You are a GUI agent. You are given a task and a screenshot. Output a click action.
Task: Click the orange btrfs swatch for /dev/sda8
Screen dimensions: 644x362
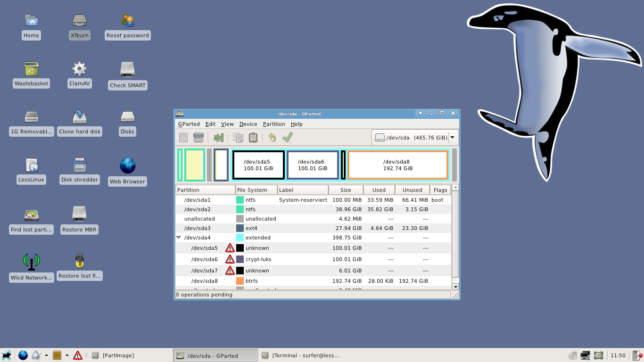point(240,281)
